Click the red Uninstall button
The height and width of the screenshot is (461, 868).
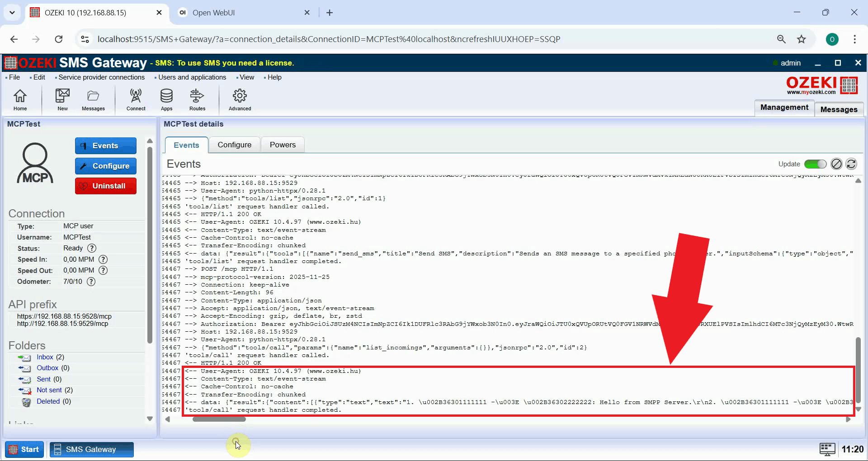coord(106,186)
